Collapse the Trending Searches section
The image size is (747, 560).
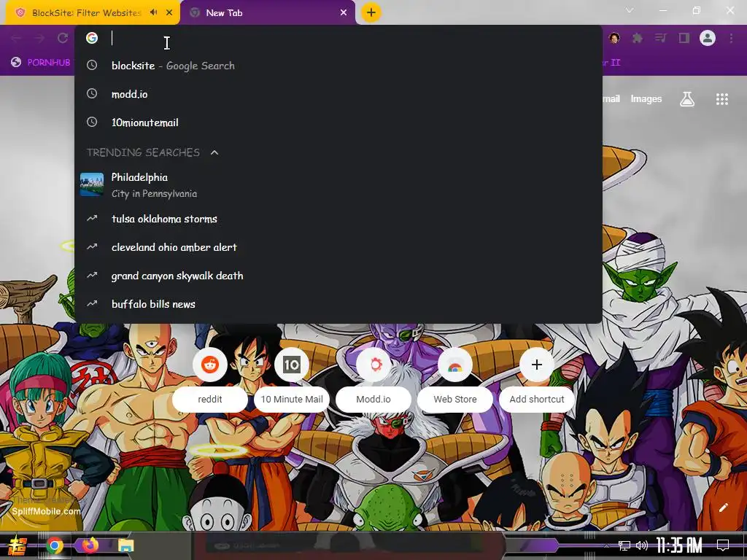[x=214, y=152]
